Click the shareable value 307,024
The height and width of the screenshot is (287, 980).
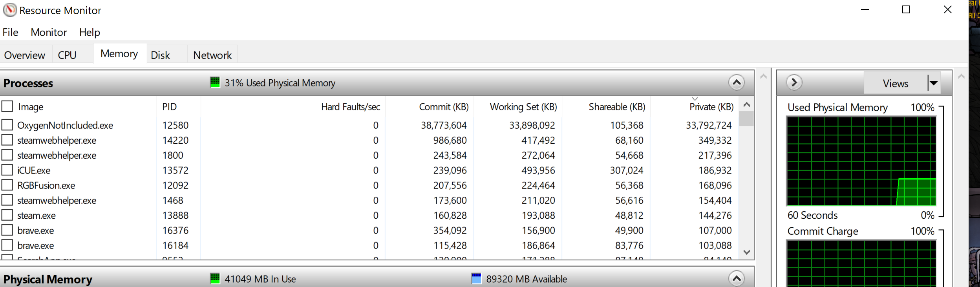627,170
